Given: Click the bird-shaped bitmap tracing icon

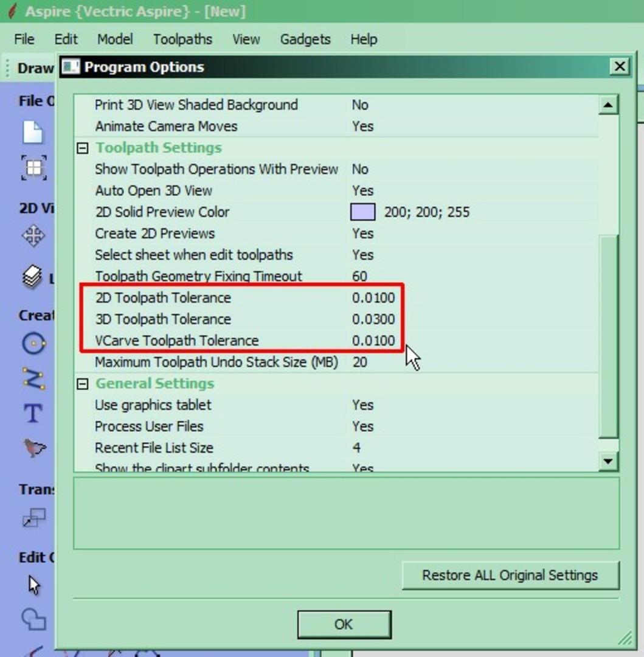Looking at the screenshot, I should pyautogui.click(x=34, y=448).
